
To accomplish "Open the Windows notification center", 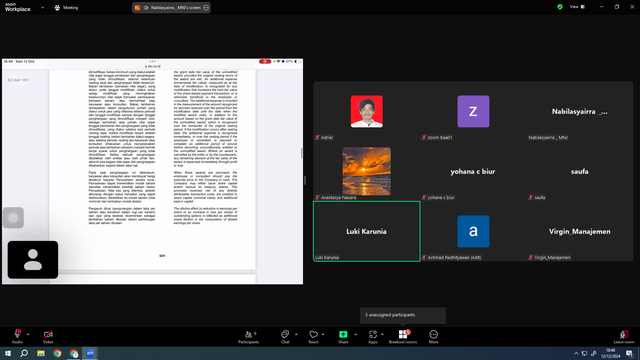I will (630, 353).
